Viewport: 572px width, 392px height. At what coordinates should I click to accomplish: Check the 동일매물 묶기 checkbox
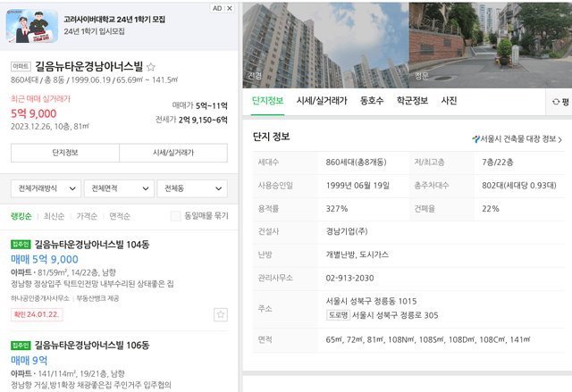click(x=175, y=216)
